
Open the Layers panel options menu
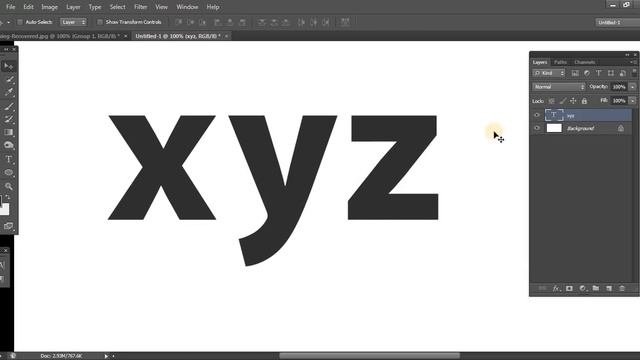click(633, 62)
